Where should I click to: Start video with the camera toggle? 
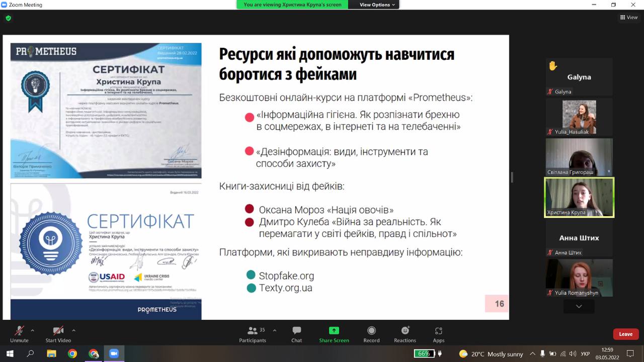[x=58, y=331]
